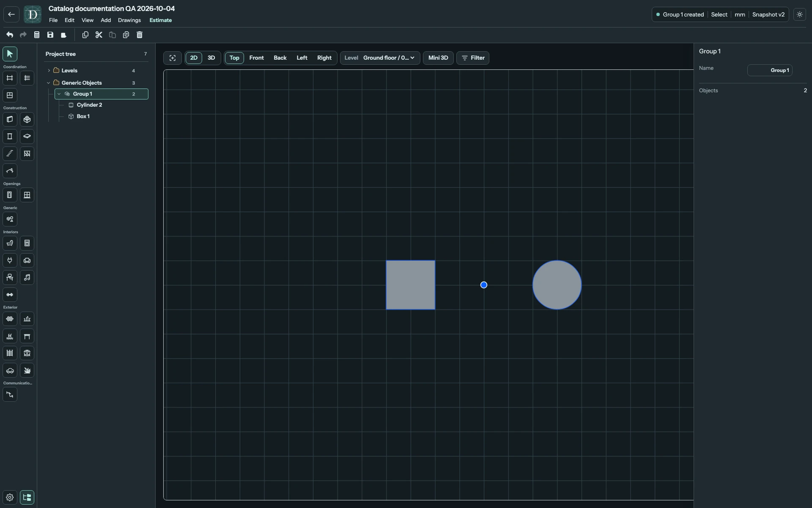Switch viewport to 2D mode
Screen dimensions: 812x508
(x=194, y=58)
